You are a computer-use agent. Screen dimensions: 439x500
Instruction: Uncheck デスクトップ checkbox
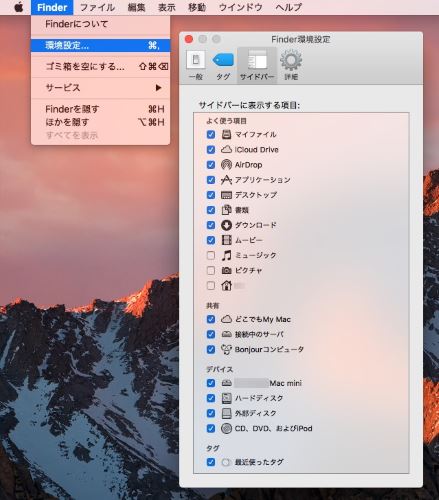pos(211,195)
